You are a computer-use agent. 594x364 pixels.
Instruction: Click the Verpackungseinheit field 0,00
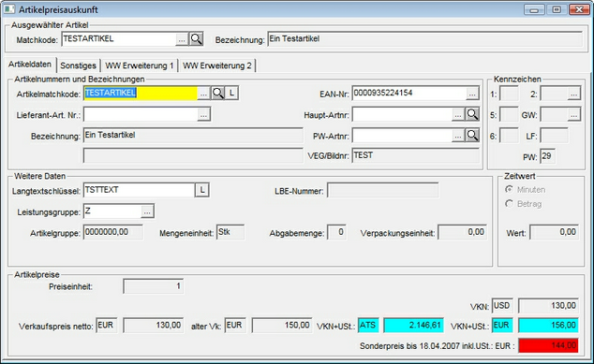tap(463, 232)
